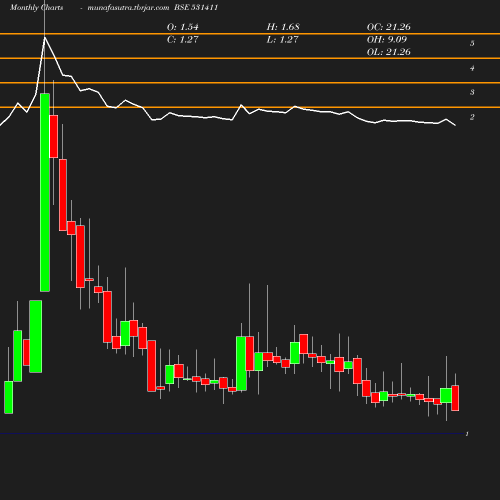Screen dimensions: 500x500
Task: Select the 'H: 1.68' high value
Action: pos(283,27)
